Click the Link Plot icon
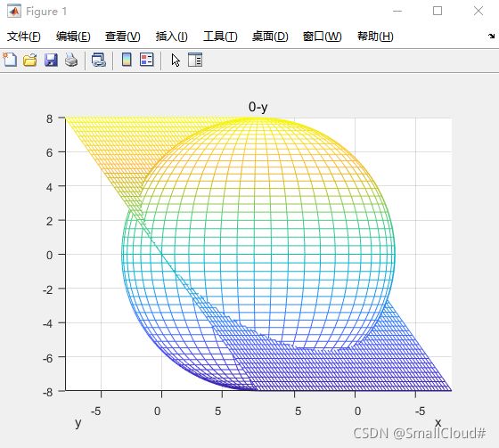 (x=99, y=60)
